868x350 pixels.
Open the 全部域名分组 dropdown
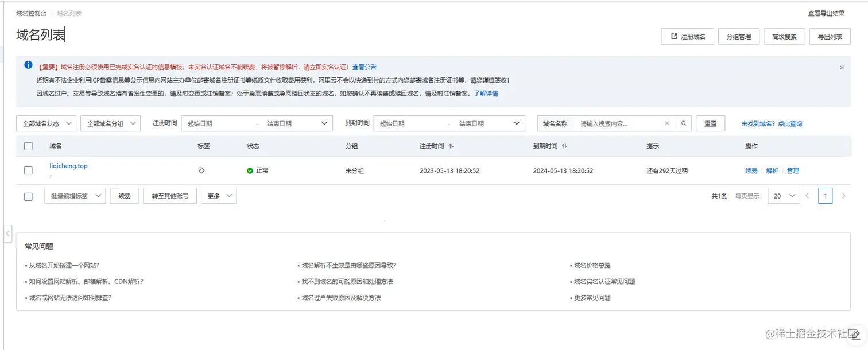111,123
